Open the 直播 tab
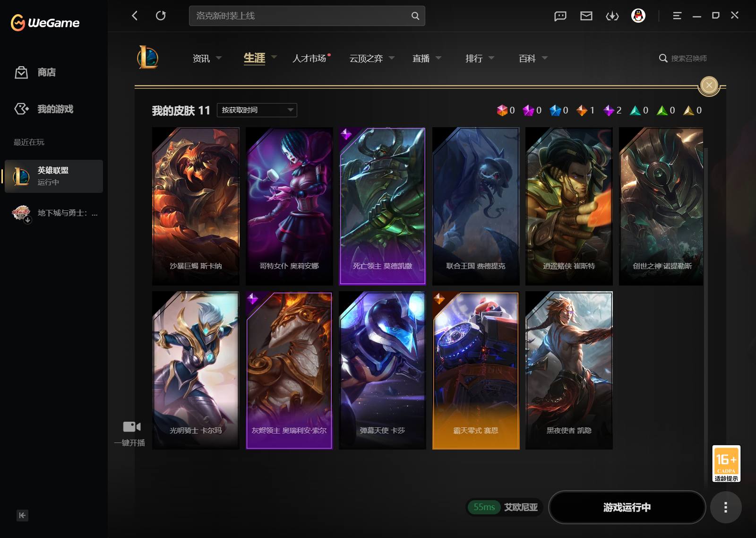Screen dimensions: 756x538 coord(421,58)
